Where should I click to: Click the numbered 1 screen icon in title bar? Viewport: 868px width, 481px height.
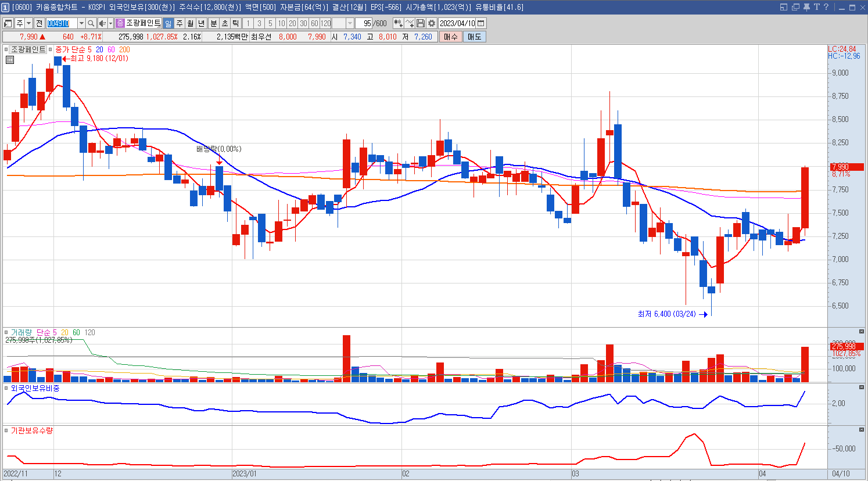pyautogui.click(x=5, y=7)
